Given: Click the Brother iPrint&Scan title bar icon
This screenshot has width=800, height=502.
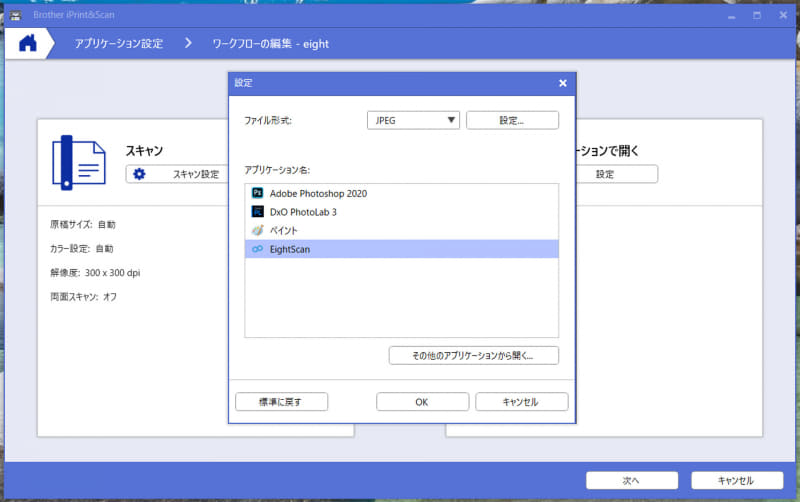Looking at the screenshot, I should pos(16,15).
